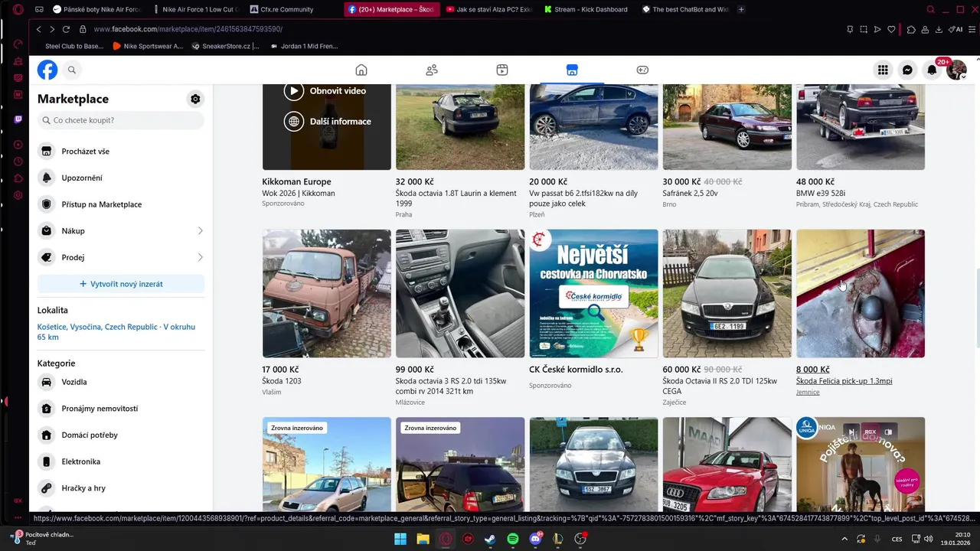
Task: Expand the Prodej section
Action: pos(121,257)
